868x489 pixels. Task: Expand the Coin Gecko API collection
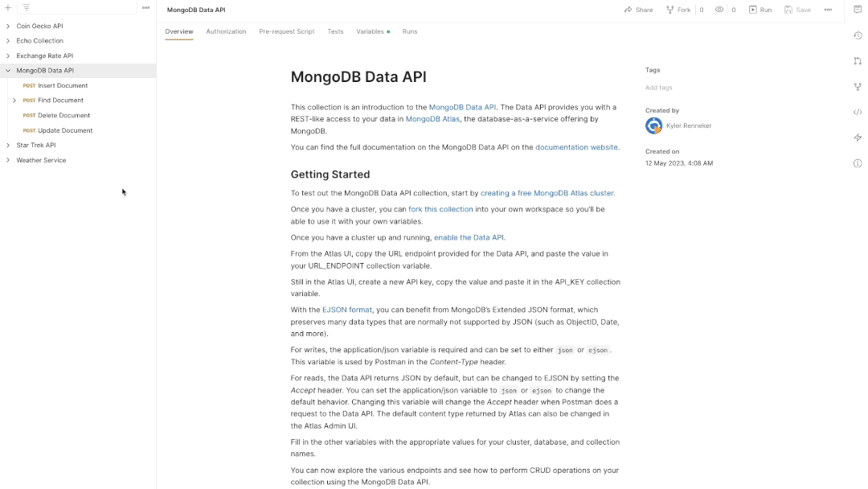point(8,26)
